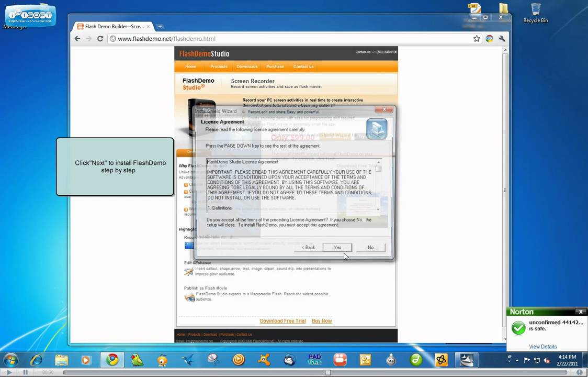Click Yes to accept the license agreement
This screenshot has width=588, height=377.
[x=337, y=248]
